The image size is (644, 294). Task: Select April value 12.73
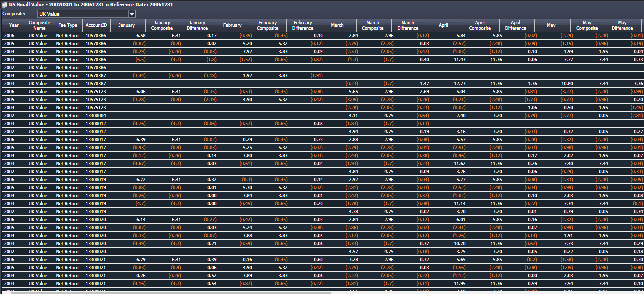coord(459,84)
